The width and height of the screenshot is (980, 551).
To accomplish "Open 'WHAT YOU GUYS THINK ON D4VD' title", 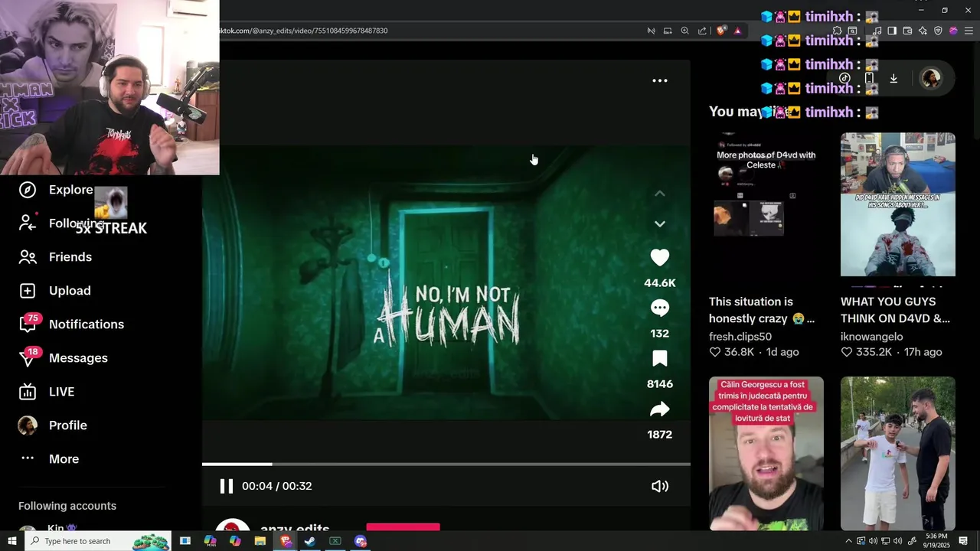I will [895, 310].
